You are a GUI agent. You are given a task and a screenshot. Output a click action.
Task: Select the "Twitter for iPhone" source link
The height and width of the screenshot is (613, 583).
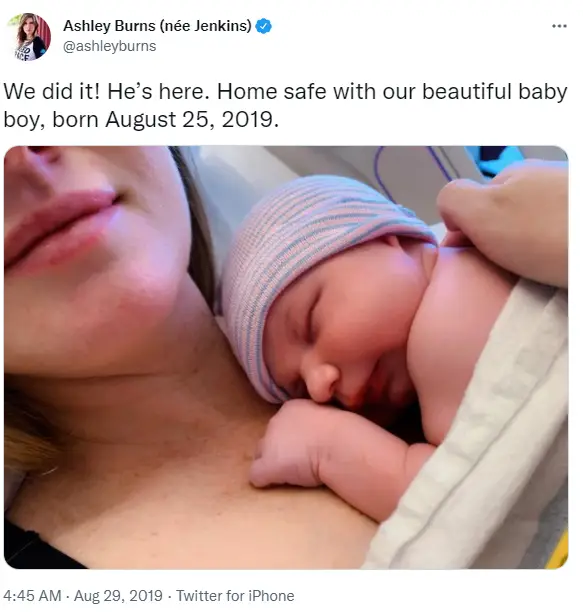[x=235, y=596]
